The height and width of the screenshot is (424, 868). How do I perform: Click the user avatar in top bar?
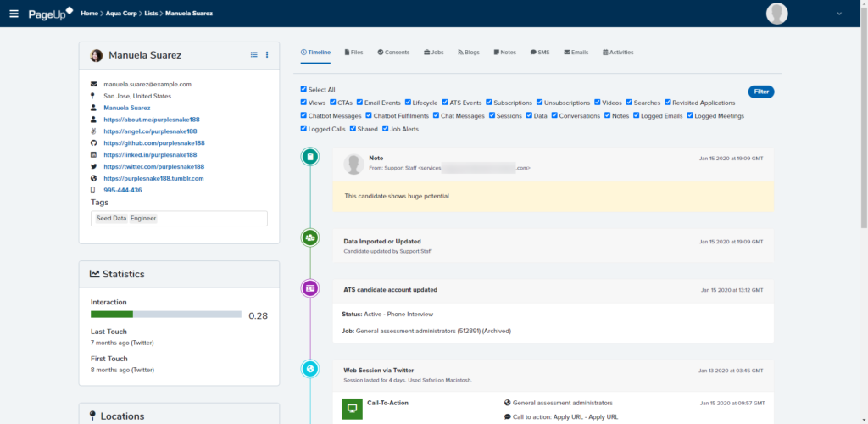click(776, 14)
